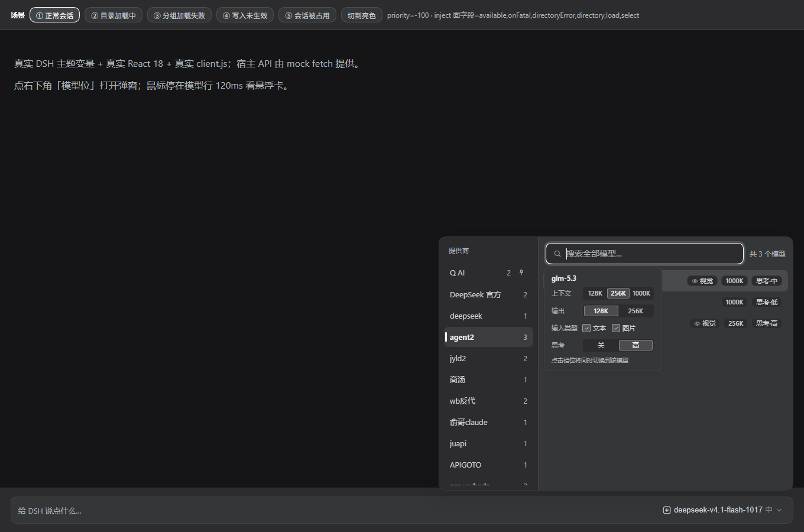Open the wb反代 provider

[x=488, y=401]
